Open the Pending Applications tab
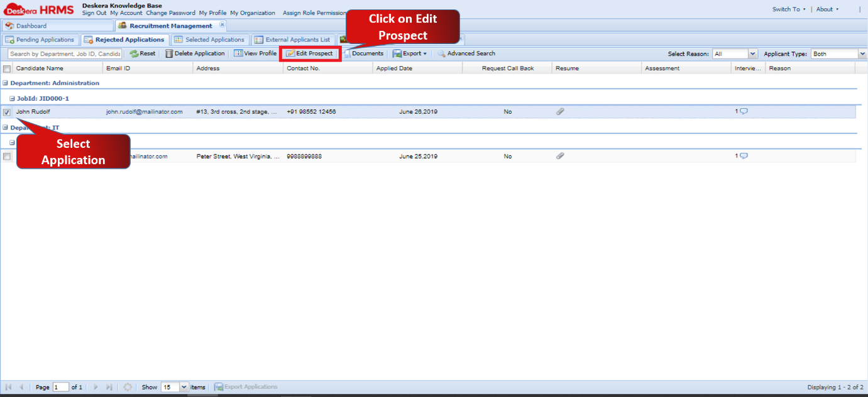868x397 pixels. click(x=40, y=39)
